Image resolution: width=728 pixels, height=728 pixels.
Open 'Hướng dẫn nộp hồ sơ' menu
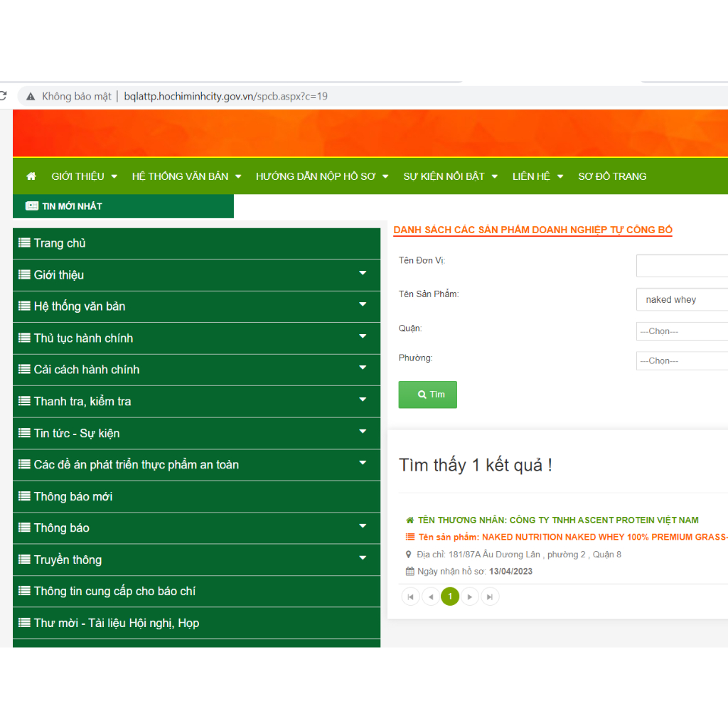click(x=321, y=176)
